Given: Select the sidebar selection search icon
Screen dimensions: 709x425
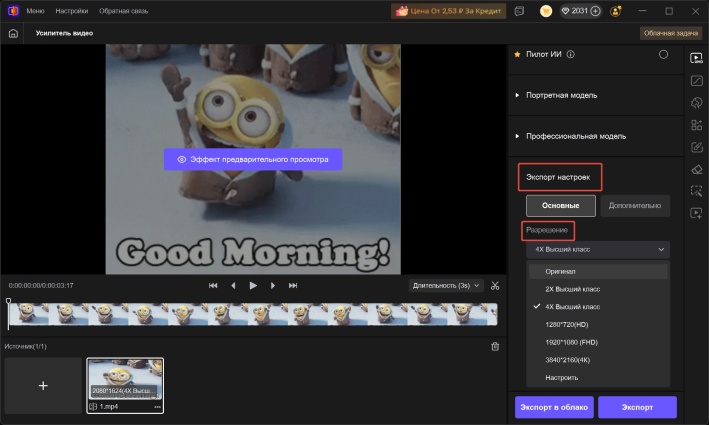Looking at the screenshot, I should 696,191.
